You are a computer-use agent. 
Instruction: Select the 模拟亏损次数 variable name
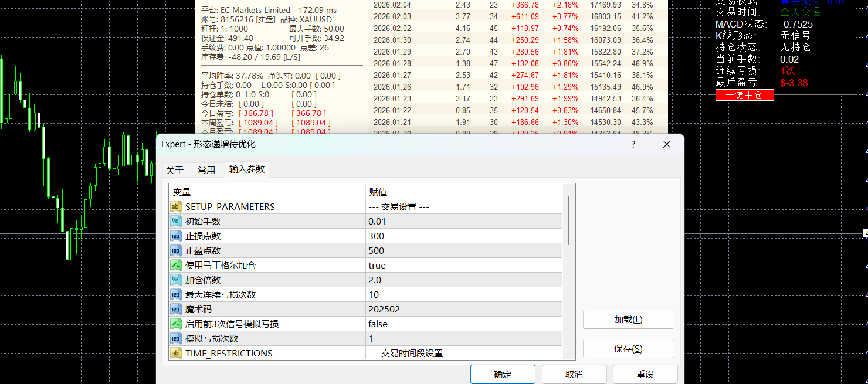[212, 338]
